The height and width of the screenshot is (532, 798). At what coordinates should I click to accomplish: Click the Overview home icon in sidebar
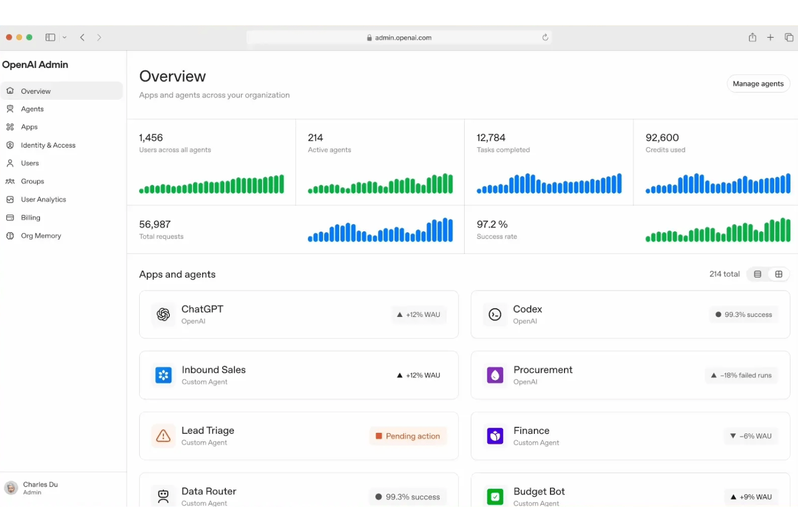10,91
